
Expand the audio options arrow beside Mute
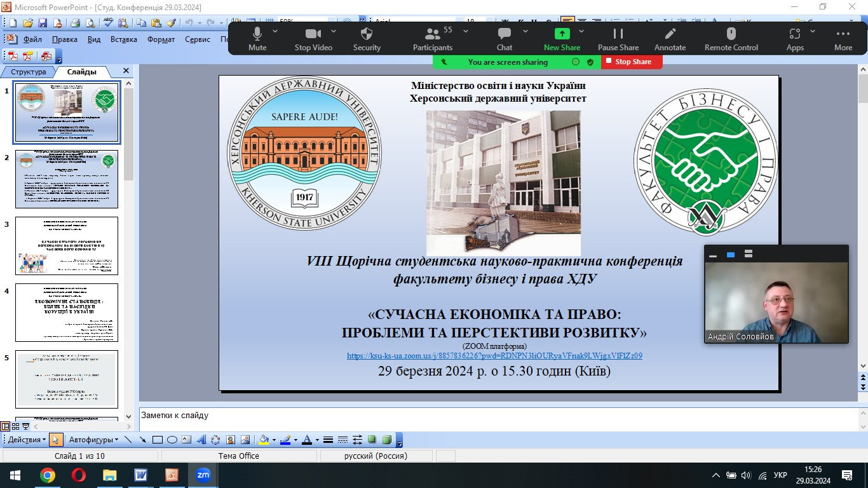pos(275,30)
